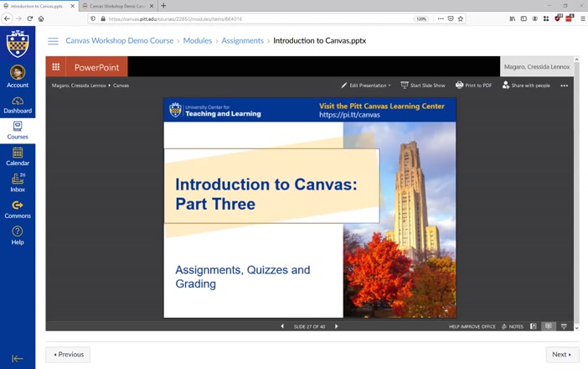Toggle the browser sidebar view
The height and width of the screenshot is (369, 588).
tap(524, 18)
